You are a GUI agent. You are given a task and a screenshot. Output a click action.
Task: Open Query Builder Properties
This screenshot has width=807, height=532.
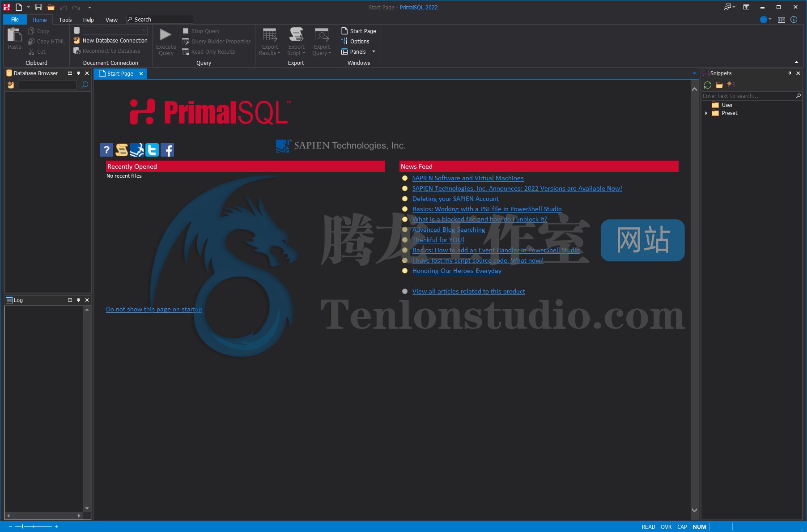point(217,41)
